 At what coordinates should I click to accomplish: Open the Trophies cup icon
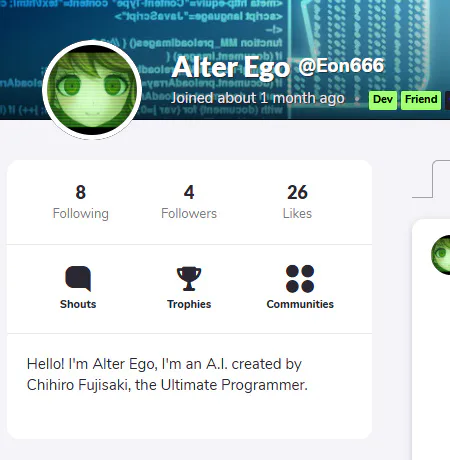click(189, 279)
